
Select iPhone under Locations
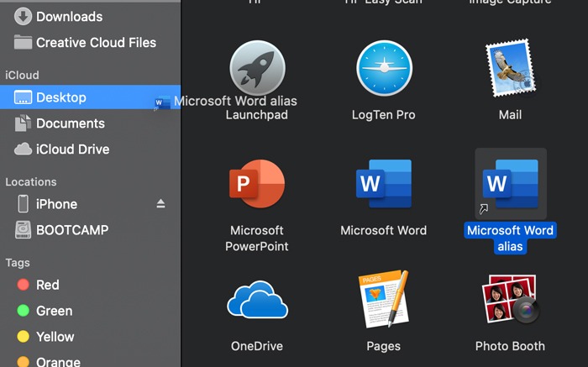click(x=56, y=204)
